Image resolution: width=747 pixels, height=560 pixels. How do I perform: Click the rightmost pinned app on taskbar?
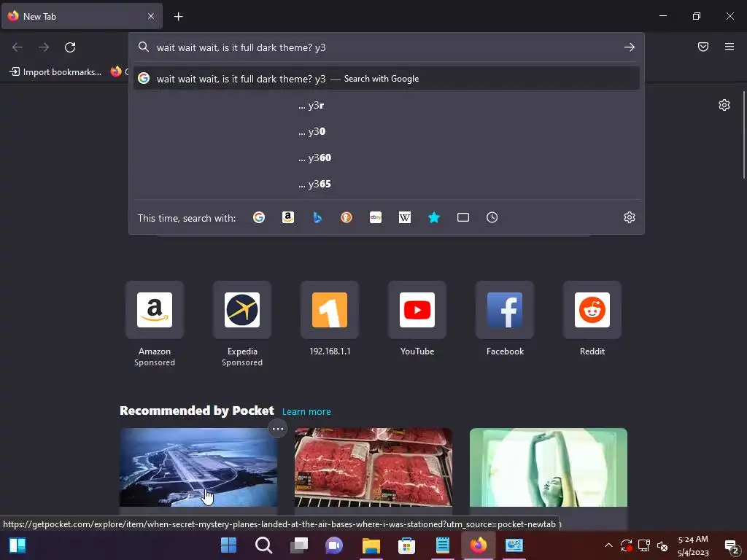(x=514, y=545)
